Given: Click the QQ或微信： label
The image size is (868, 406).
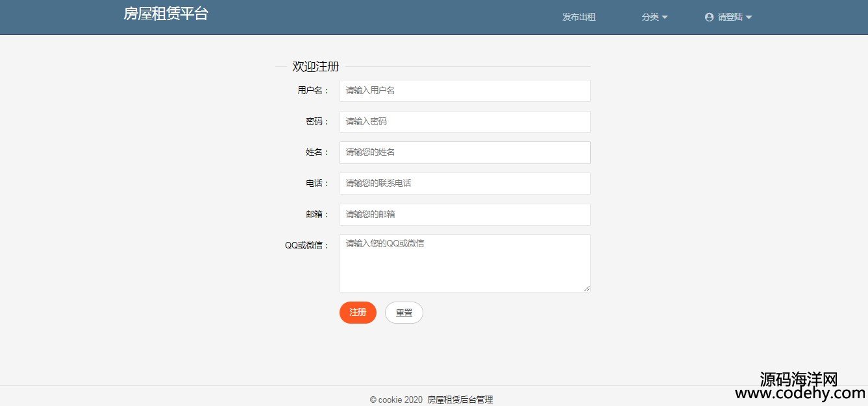Looking at the screenshot, I should point(307,246).
